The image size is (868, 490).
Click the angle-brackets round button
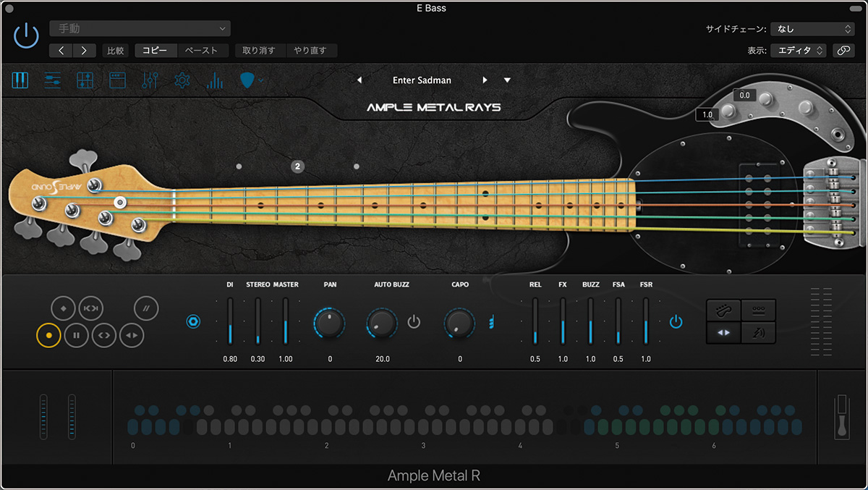104,335
